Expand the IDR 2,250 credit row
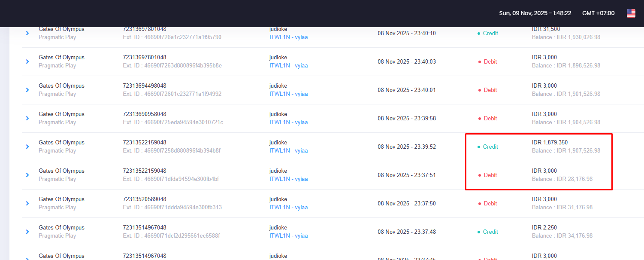 click(27, 232)
